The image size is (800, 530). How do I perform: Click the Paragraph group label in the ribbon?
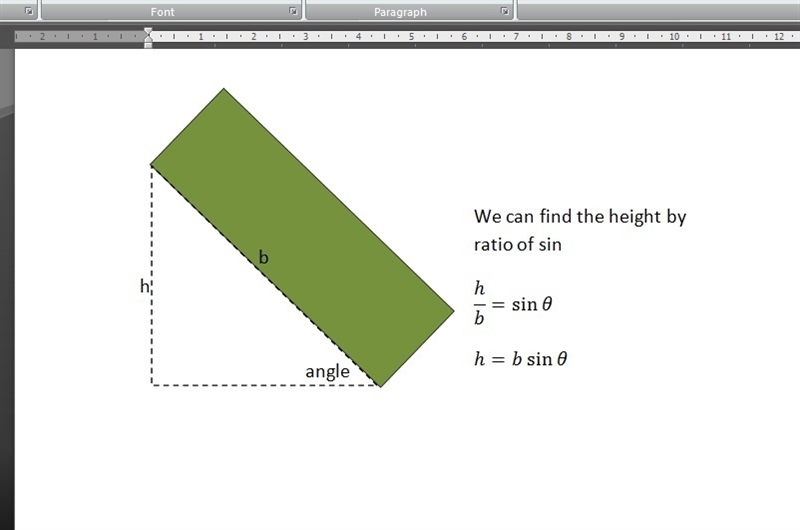pyautogui.click(x=400, y=12)
